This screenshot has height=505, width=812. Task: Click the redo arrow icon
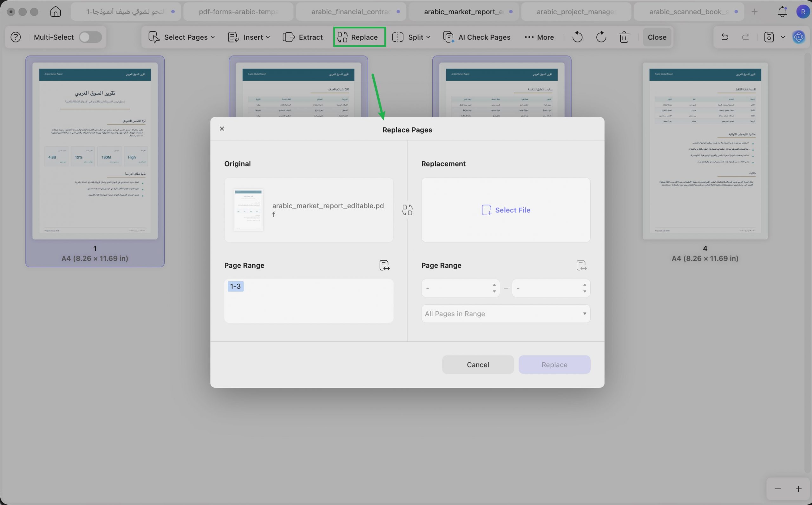(745, 37)
